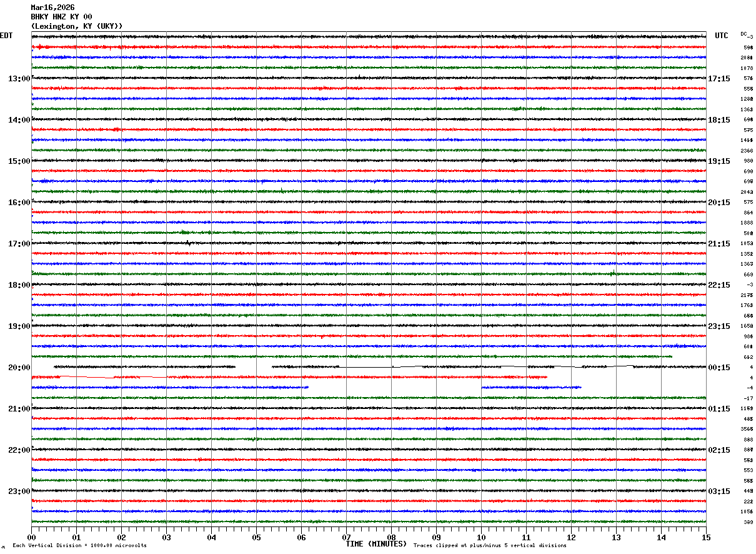The image size is (756, 554).
Task: Click the DC offset value "-17"
Action: point(748,398)
